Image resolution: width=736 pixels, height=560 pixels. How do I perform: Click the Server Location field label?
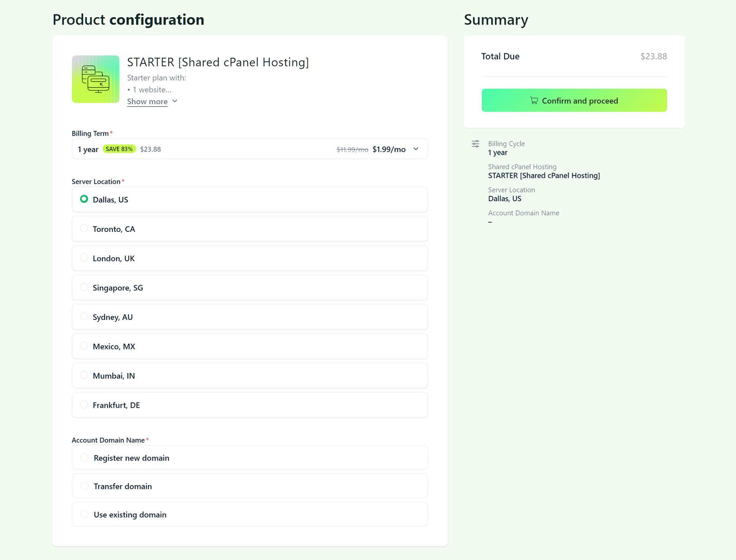96,182
